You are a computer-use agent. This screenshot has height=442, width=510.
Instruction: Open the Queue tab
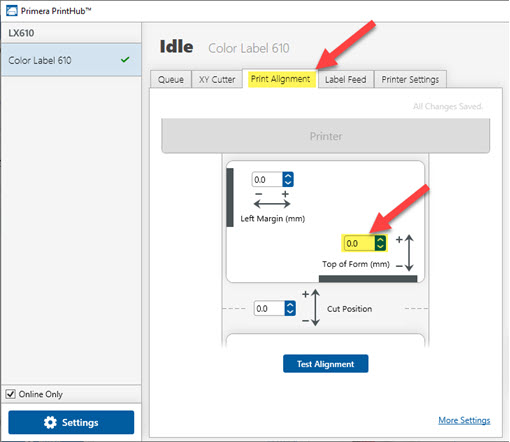tap(171, 79)
